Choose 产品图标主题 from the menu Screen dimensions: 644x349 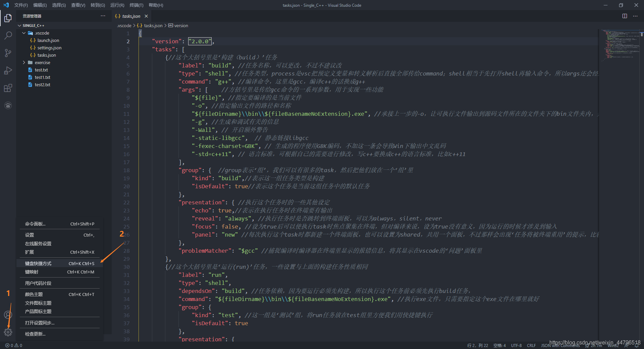(x=60, y=311)
